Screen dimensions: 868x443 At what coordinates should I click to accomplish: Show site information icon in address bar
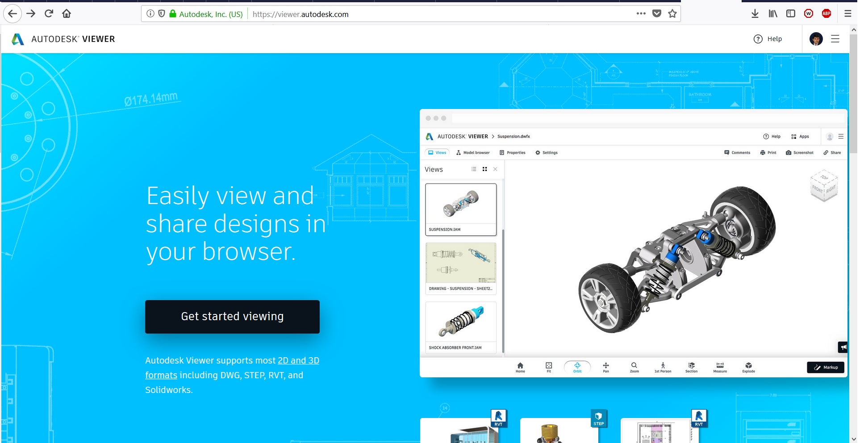click(150, 14)
